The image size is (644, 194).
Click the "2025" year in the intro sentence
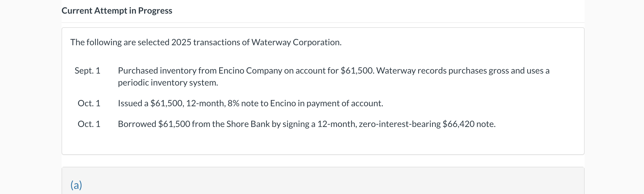(x=181, y=42)
